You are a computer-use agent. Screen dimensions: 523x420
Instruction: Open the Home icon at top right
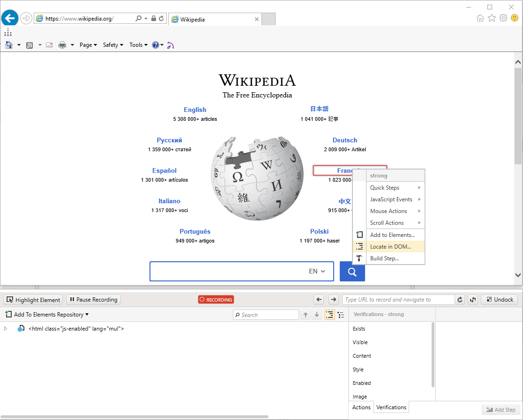tap(480, 18)
